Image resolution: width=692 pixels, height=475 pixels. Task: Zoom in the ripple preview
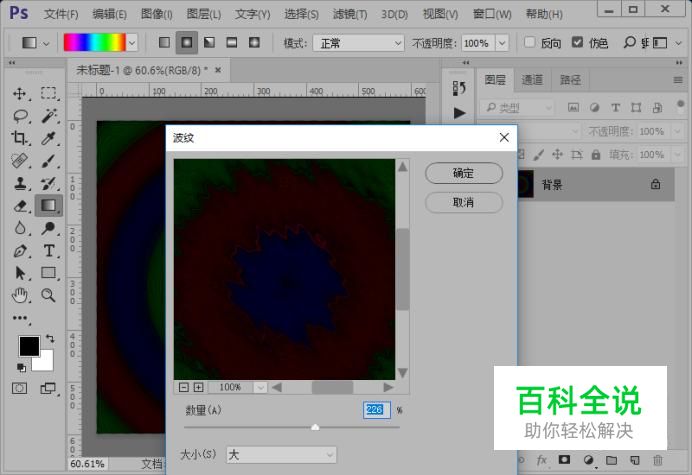tap(199, 388)
